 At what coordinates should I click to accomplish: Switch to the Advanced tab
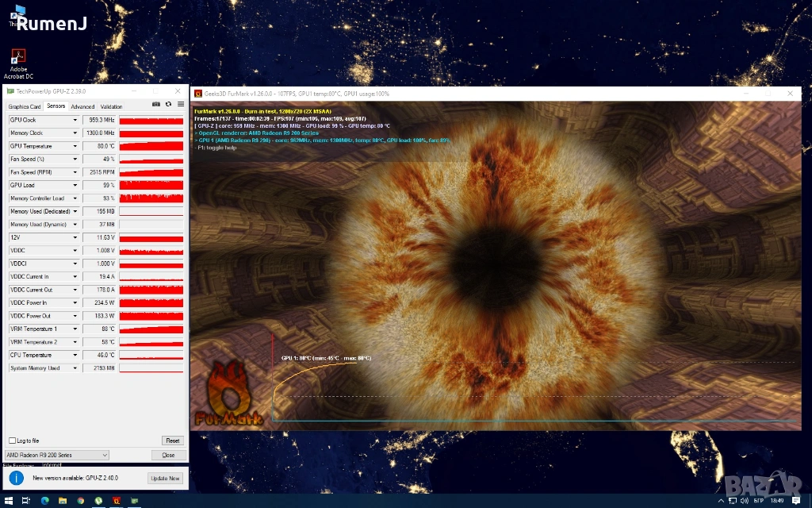82,106
